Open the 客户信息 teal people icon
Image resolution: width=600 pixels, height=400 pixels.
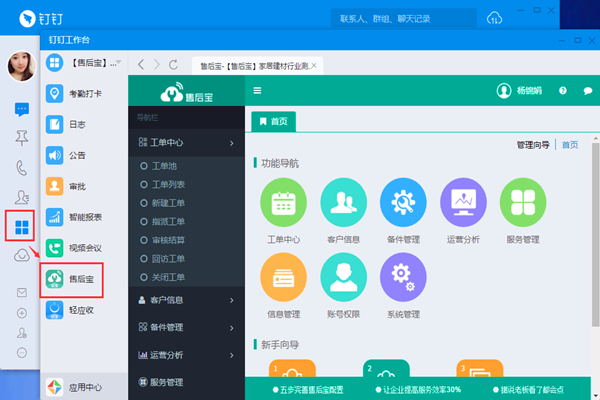click(343, 202)
